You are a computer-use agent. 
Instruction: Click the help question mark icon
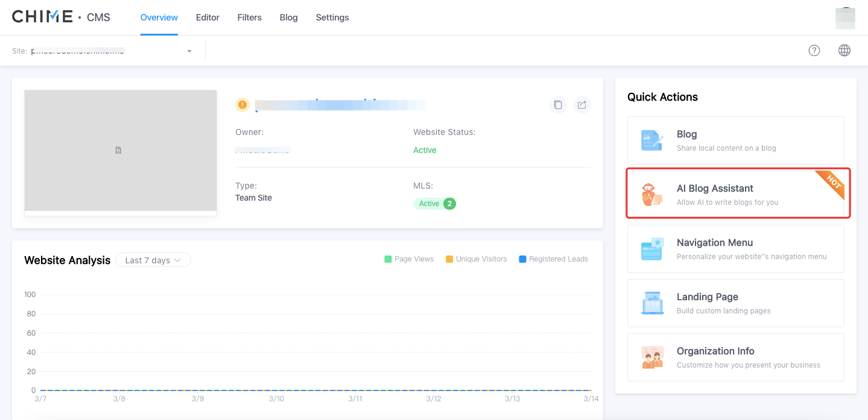tap(814, 51)
